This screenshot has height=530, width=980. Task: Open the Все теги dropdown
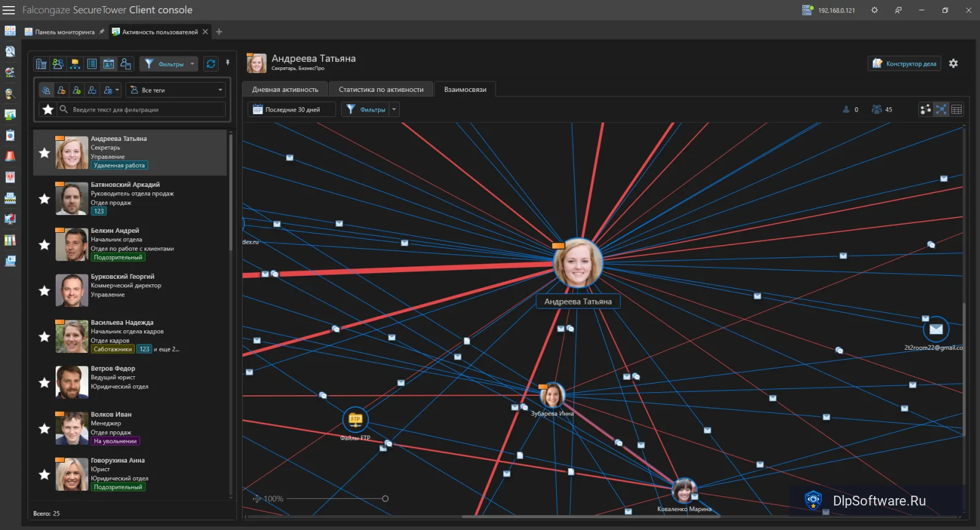tap(176, 90)
